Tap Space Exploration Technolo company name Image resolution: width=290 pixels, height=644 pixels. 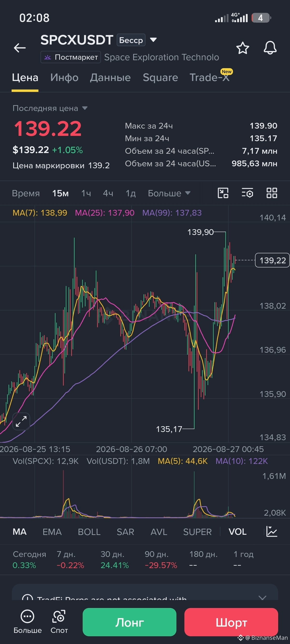coord(161,57)
